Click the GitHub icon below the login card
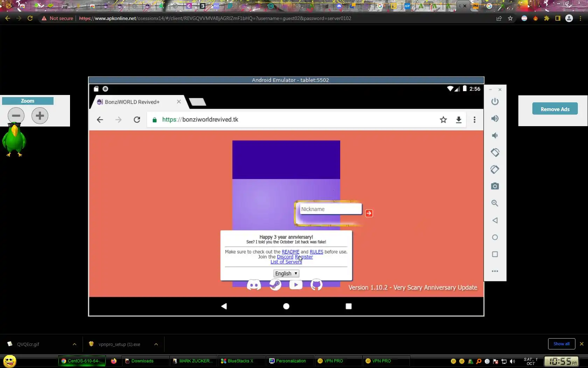 pos(316,285)
